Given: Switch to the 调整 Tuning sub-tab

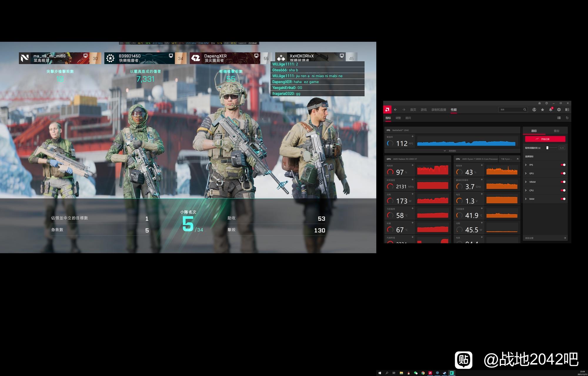Looking at the screenshot, I should (398, 118).
